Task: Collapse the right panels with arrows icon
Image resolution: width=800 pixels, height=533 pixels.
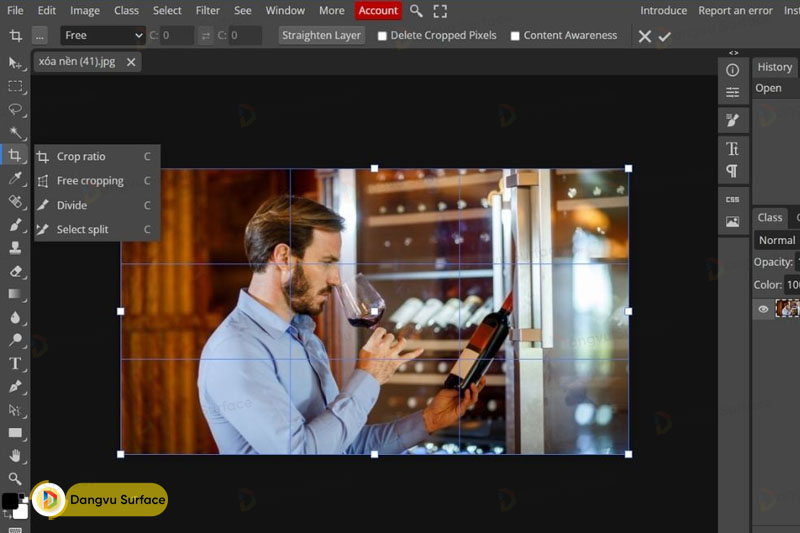Action: coord(733,53)
